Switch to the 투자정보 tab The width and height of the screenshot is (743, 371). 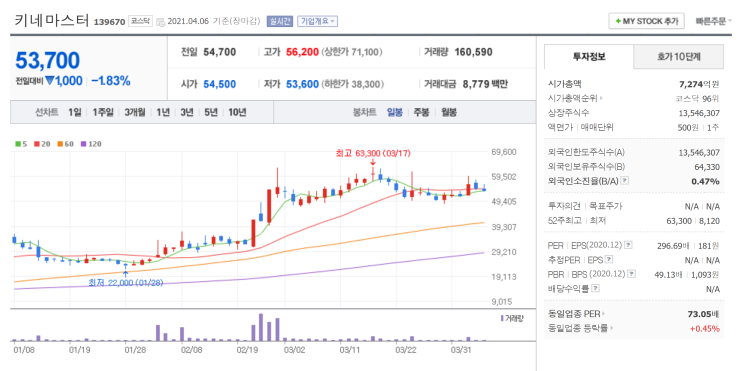(x=589, y=57)
